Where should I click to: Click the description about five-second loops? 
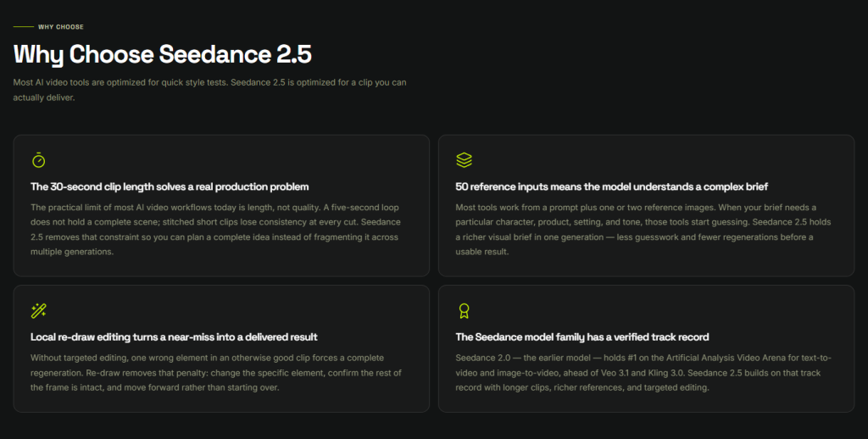click(x=216, y=229)
